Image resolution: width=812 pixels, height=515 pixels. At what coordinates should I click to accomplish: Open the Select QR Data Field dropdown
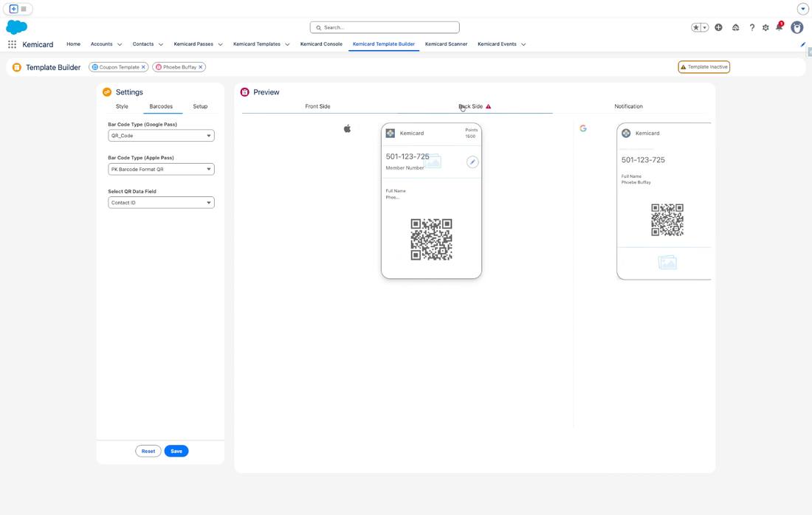pyautogui.click(x=161, y=203)
